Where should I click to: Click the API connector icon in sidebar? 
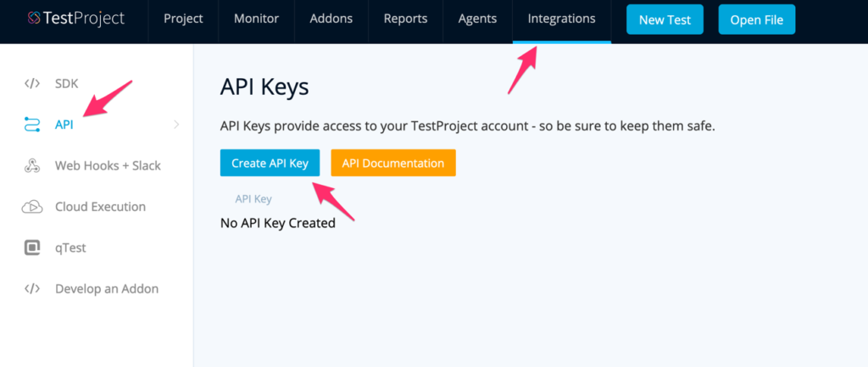tap(32, 125)
